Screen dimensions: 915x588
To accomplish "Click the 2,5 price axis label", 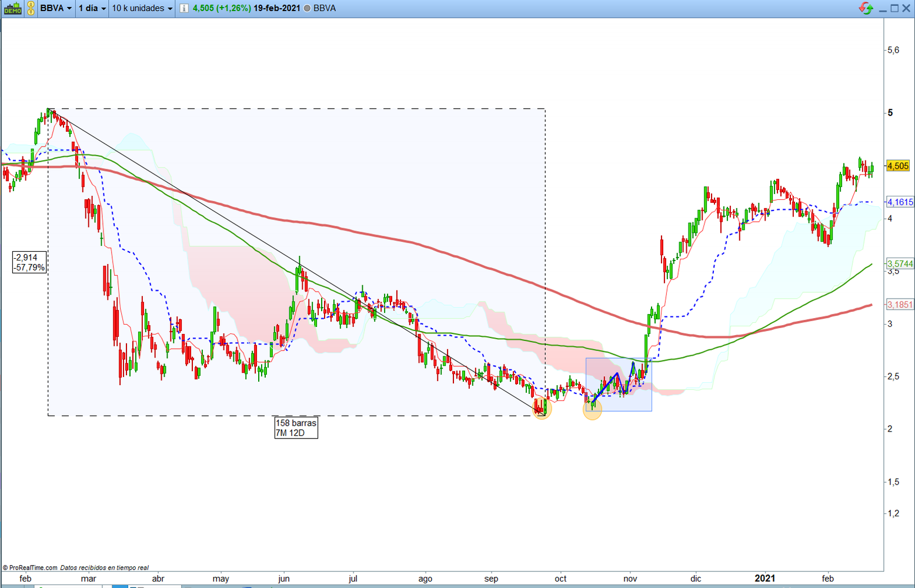I will 893,376.
